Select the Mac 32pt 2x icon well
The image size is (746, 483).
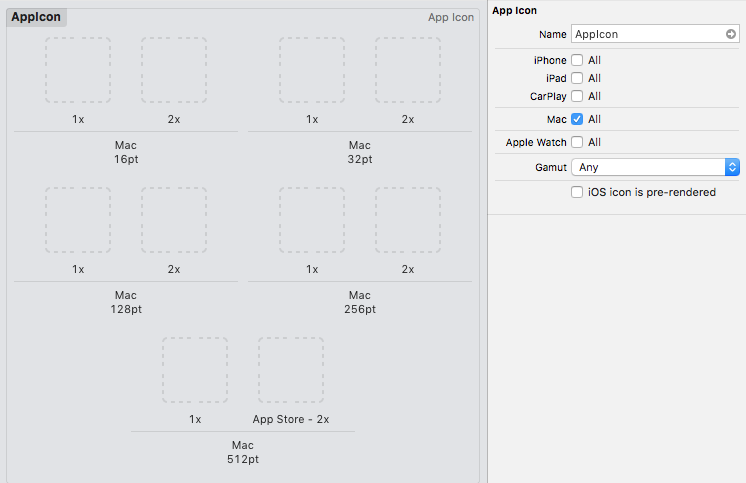(x=408, y=70)
